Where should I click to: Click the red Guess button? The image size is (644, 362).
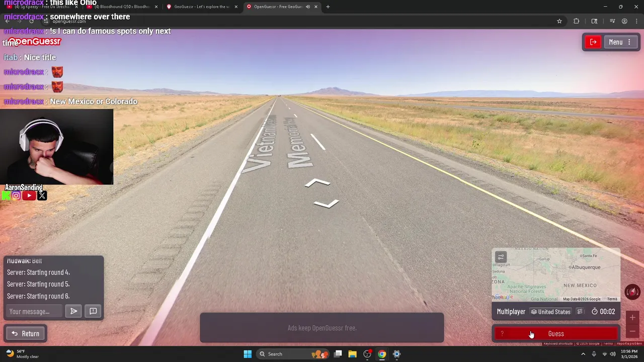pyautogui.click(x=556, y=334)
